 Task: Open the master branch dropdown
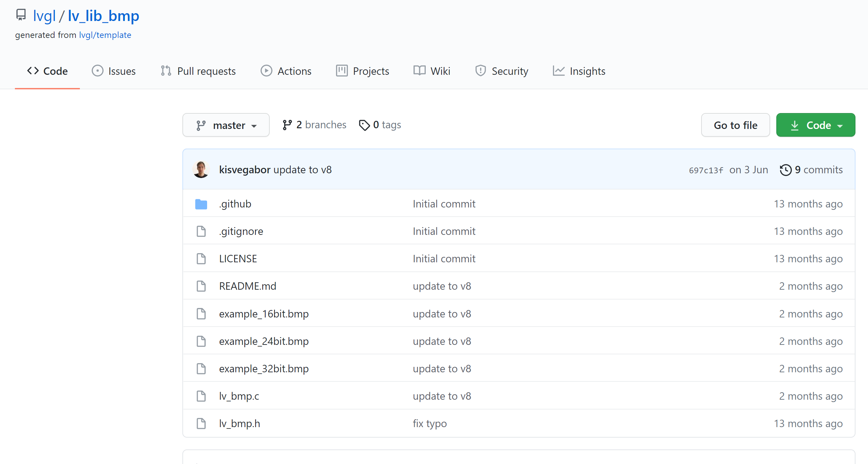click(226, 125)
